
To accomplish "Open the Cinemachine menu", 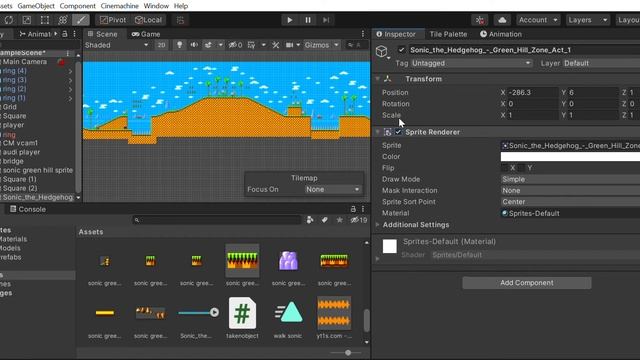I will click(x=120, y=6).
